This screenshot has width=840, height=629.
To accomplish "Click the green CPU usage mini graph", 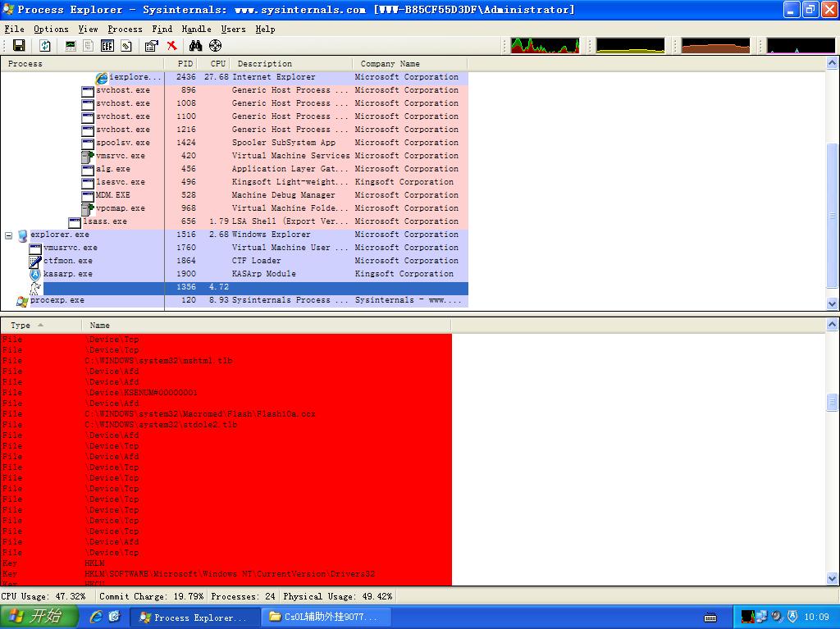I will pos(545,46).
